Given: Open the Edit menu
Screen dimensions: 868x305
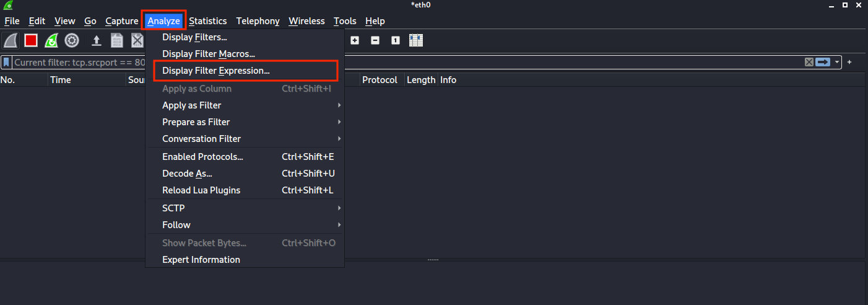Looking at the screenshot, I should (37, 21).
